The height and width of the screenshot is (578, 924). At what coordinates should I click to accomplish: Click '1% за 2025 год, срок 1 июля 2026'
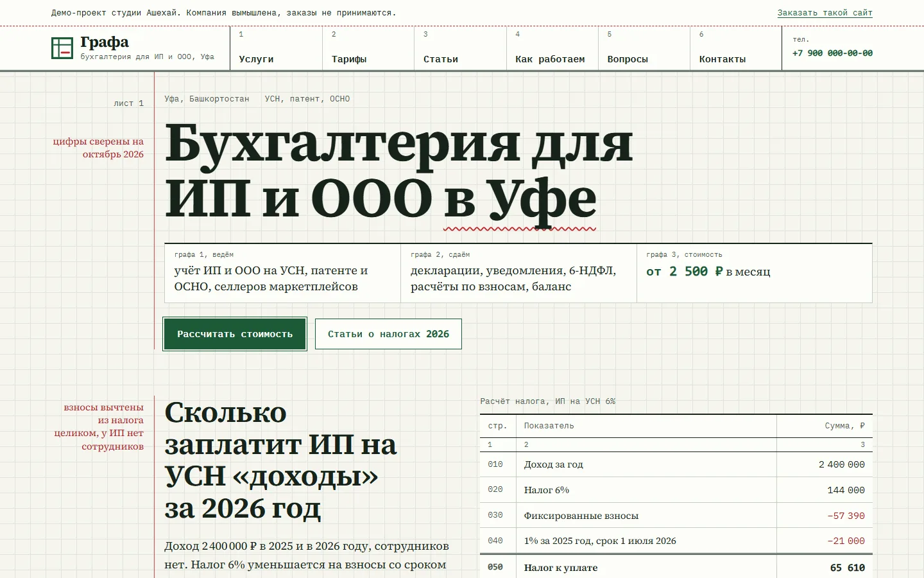point(600,541)
